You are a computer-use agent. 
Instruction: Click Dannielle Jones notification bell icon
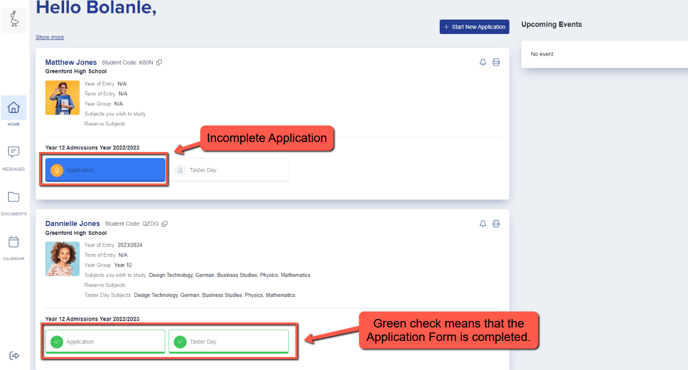point(483,224)
